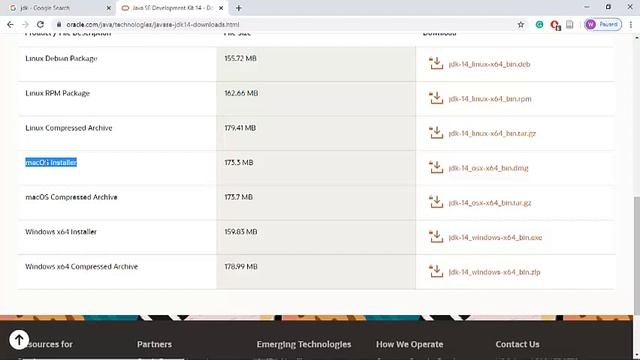Viewport: 640px width, 360px height.
Task: Open the jdk-14_linux-x64_bin.deb download link
Action: (x=489, y=64)
